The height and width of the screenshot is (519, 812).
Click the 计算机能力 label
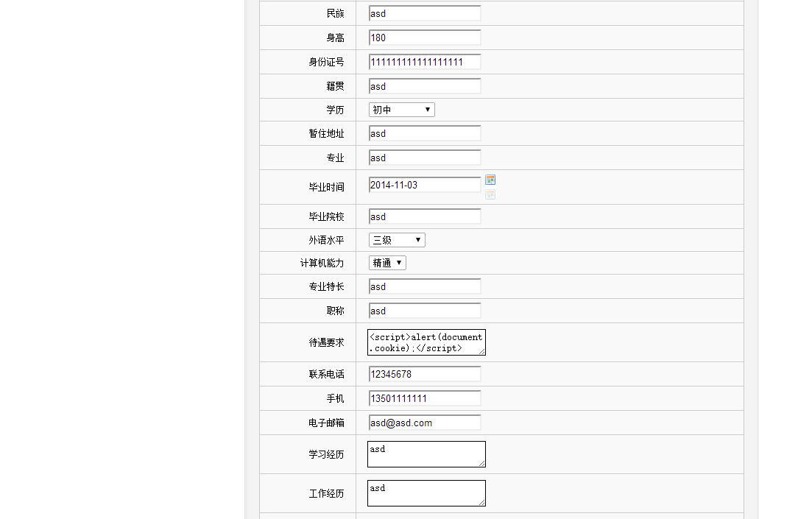point(322,263)
